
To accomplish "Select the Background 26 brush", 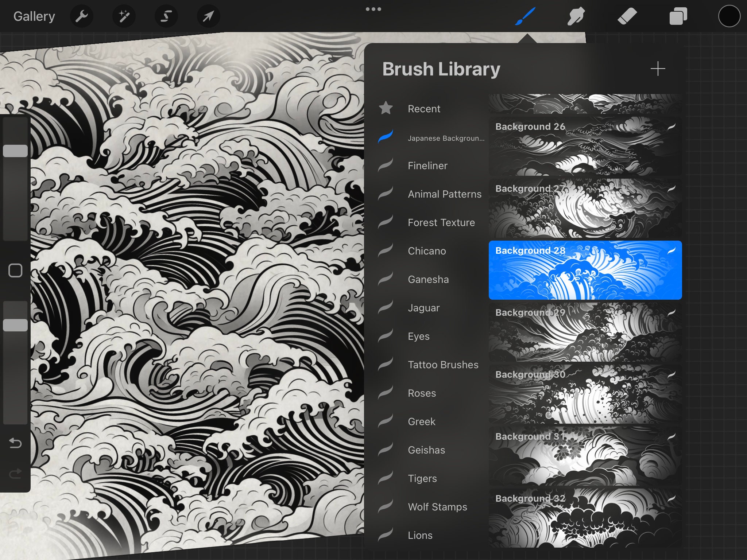I will (x=585, y=146).
